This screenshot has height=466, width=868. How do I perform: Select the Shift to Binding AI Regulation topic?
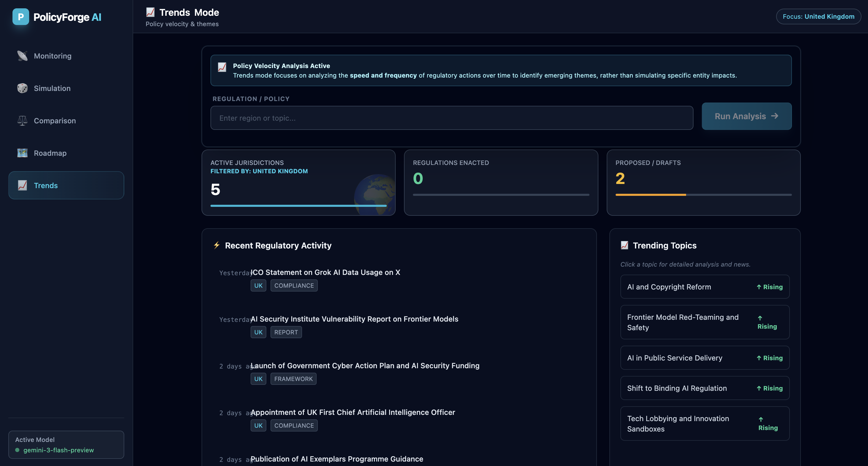[x=705, y=388]
